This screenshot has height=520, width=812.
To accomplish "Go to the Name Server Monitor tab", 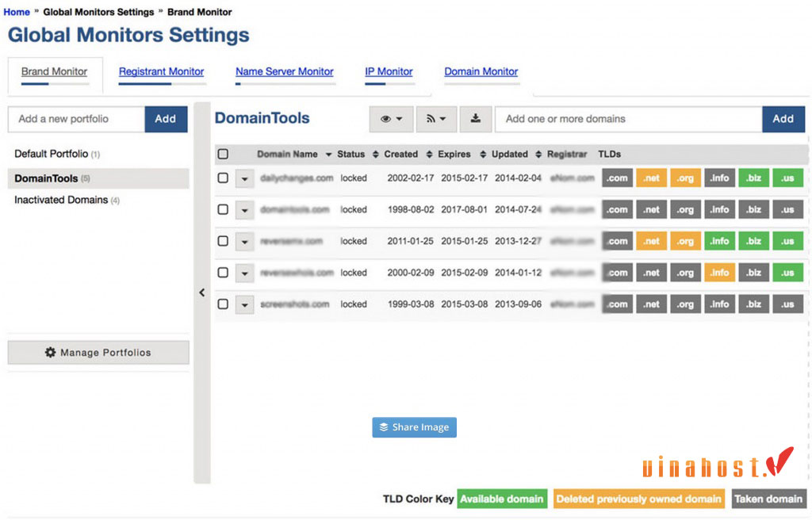I will [x=285, y=71].
